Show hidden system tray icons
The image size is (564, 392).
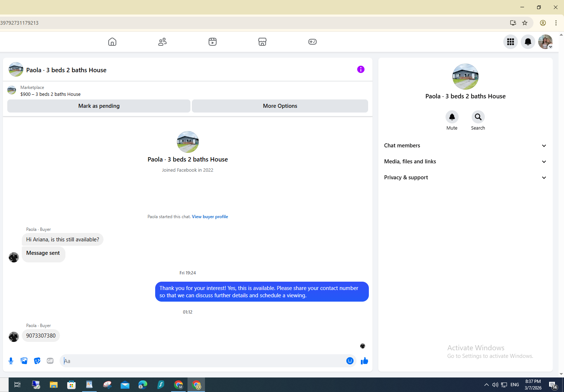pos(487,385)
